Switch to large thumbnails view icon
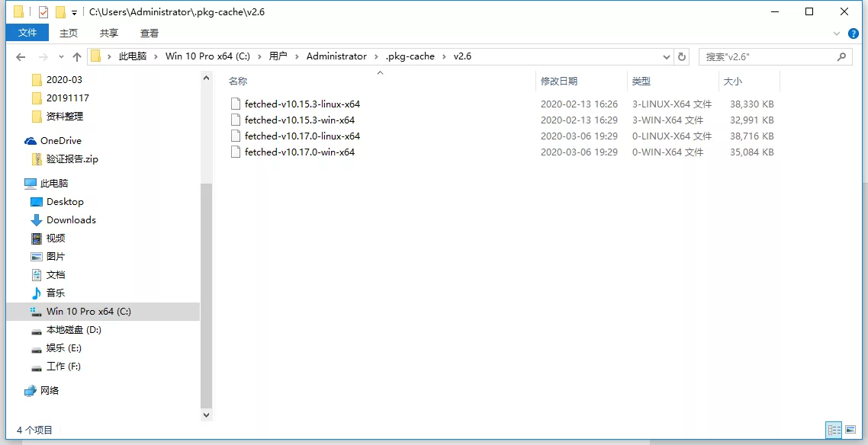 [850, 429]
